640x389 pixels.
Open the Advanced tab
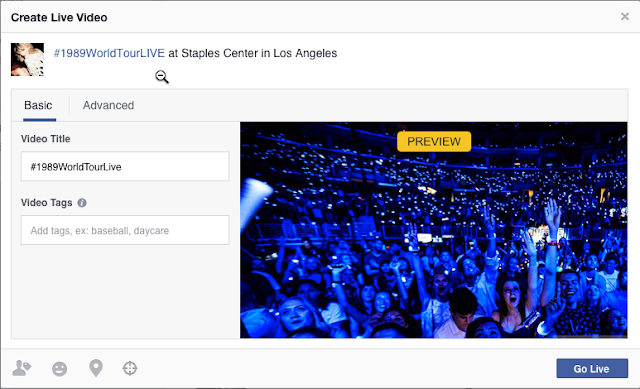point(108,105)
